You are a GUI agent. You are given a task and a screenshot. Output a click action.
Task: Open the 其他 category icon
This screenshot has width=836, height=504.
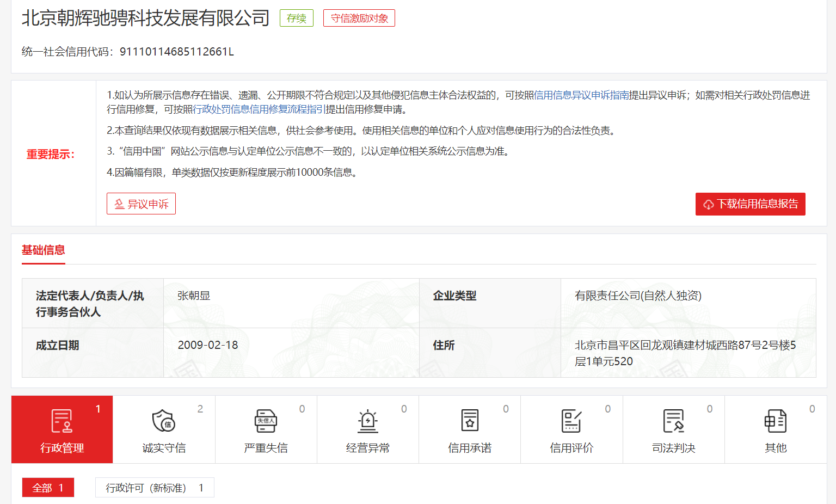[776, 421]
